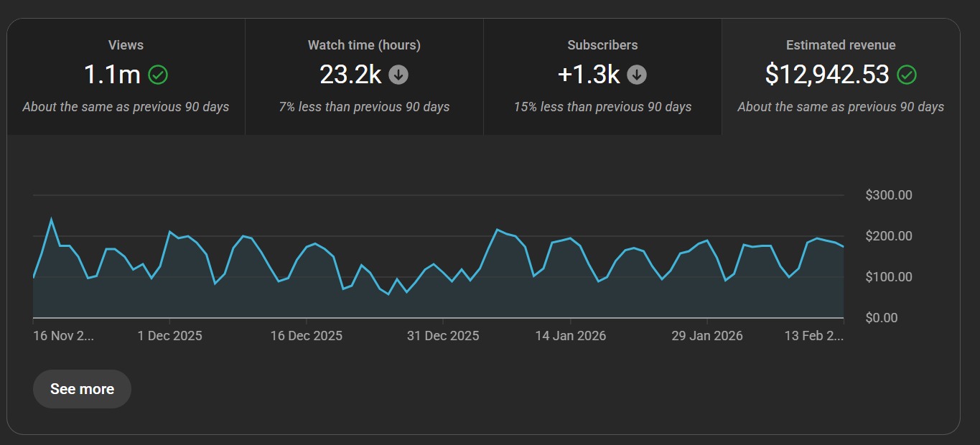Image resolution: width=980 pixels, height=445 pixels.
Task: Click the $300.00 y-axis label
Action: 889,195
